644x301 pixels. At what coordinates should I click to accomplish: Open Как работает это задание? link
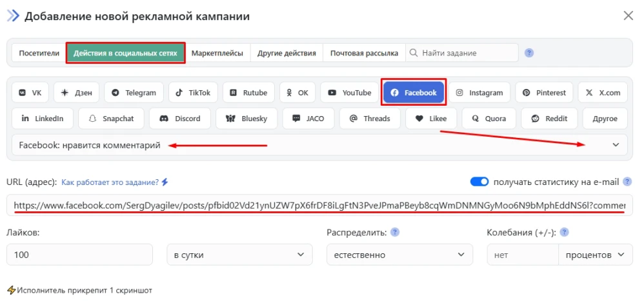tap(110, 182)
